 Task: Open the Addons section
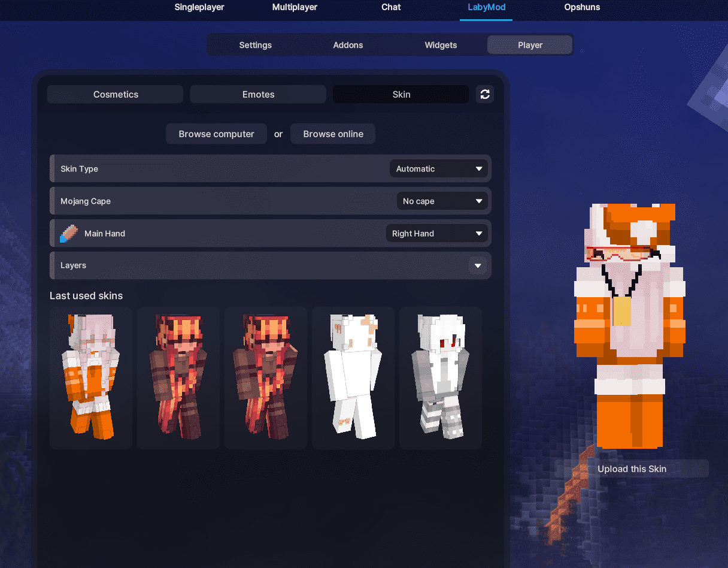(x=348, y=45)
